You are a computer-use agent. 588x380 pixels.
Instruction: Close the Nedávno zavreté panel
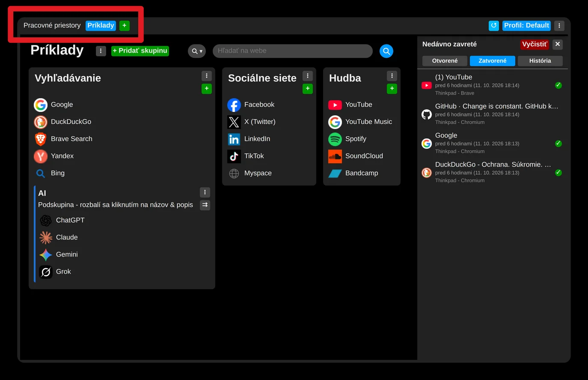coord(558,44)
